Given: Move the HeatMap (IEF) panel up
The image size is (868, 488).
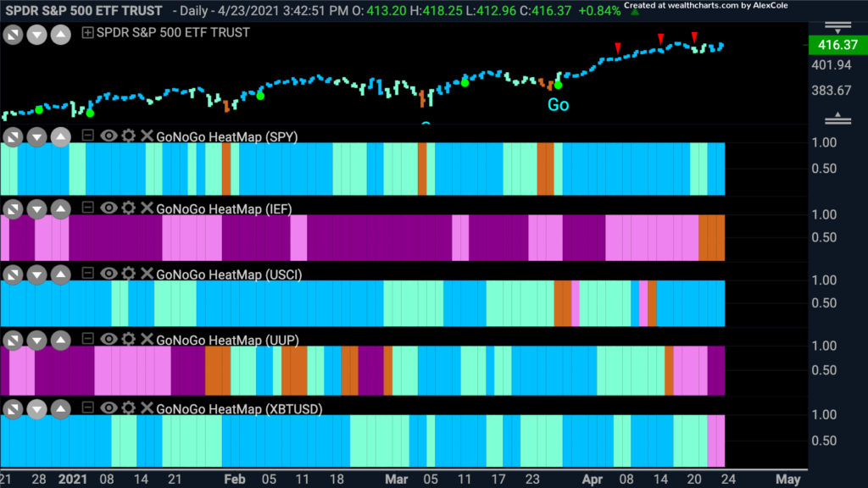Looking at the screenshot, I should pyautogui.click(x=61, y=208).
